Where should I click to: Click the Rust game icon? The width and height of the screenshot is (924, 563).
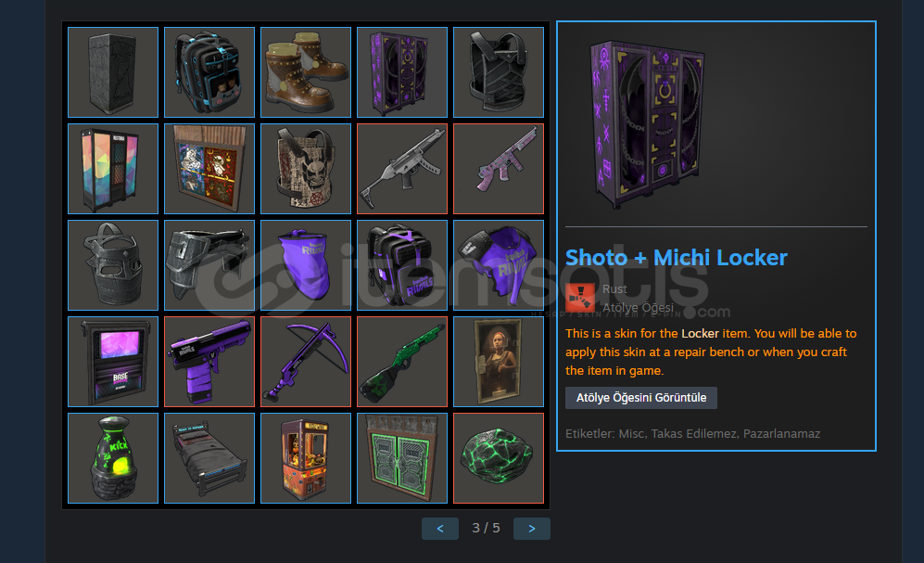(x=580, y=298)
